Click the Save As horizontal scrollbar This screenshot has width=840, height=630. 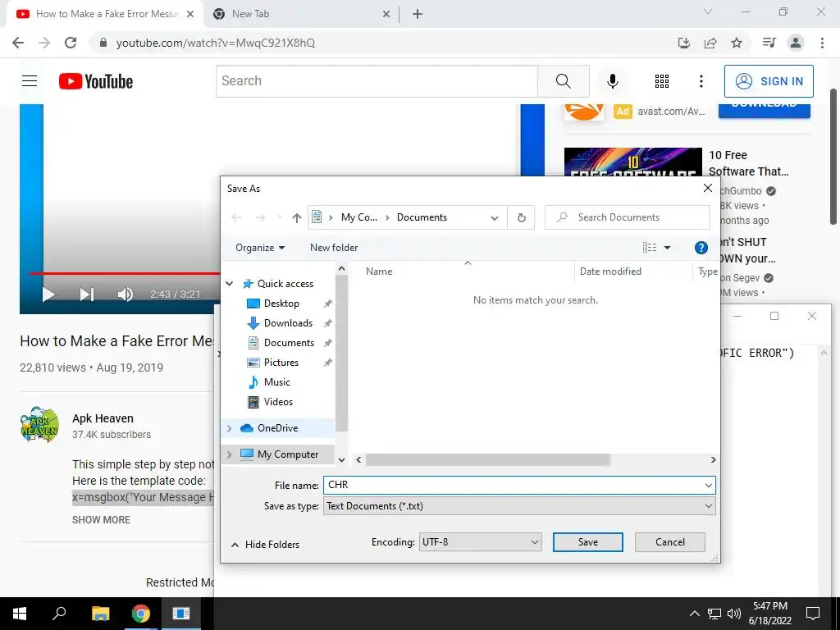point(487,459)
